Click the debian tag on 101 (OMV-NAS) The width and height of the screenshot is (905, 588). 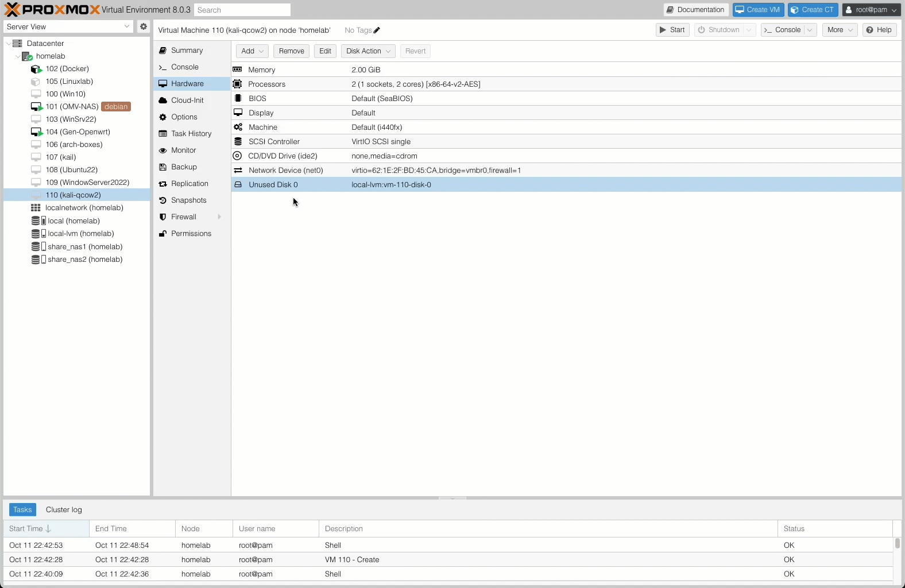coord(116,107)
